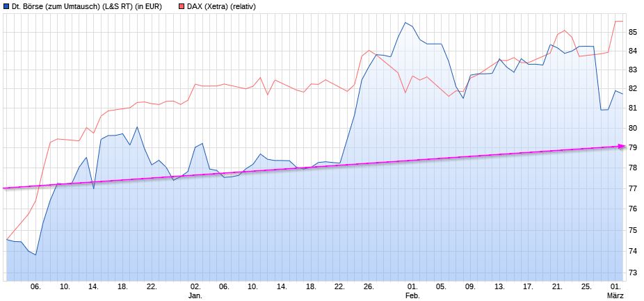Click the '09.' date label on the axis

470,287
